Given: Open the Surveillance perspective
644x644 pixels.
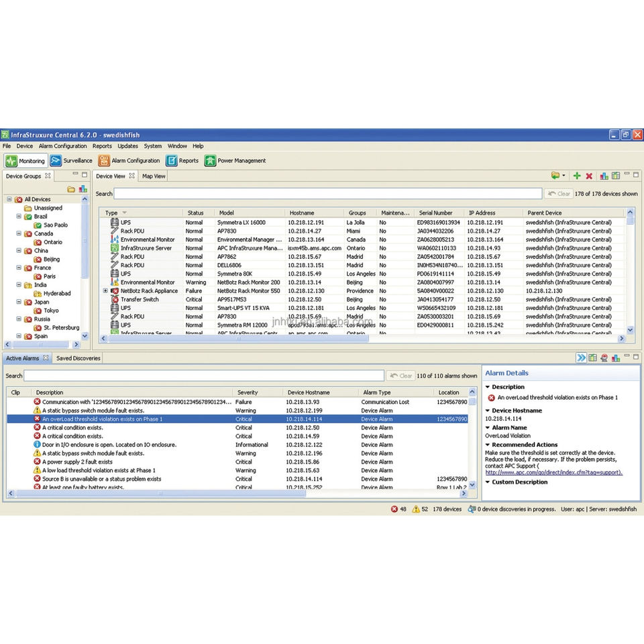Looking at the screenshot, I should [71, 160].
